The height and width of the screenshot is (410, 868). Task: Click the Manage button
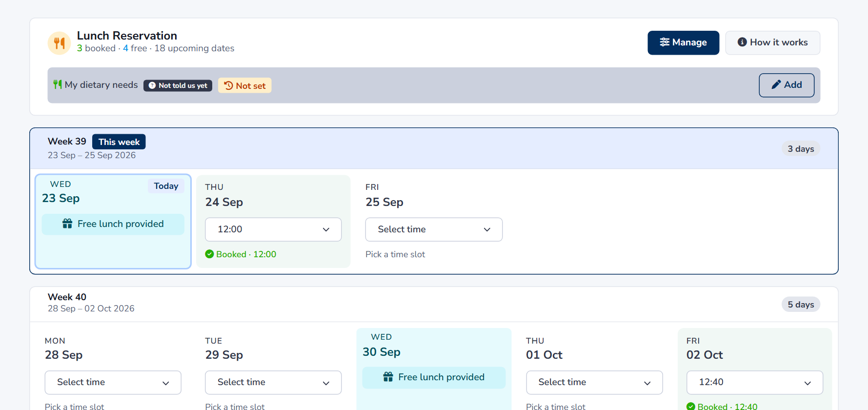coord(683,42)
